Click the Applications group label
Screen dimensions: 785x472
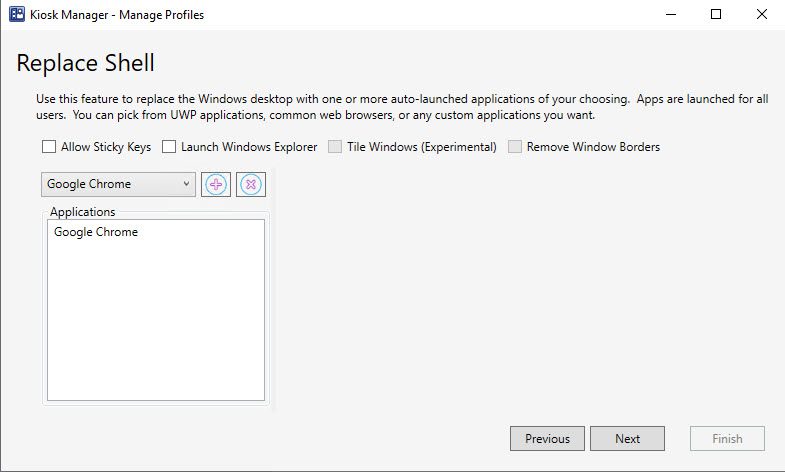[x=83, y=212]
